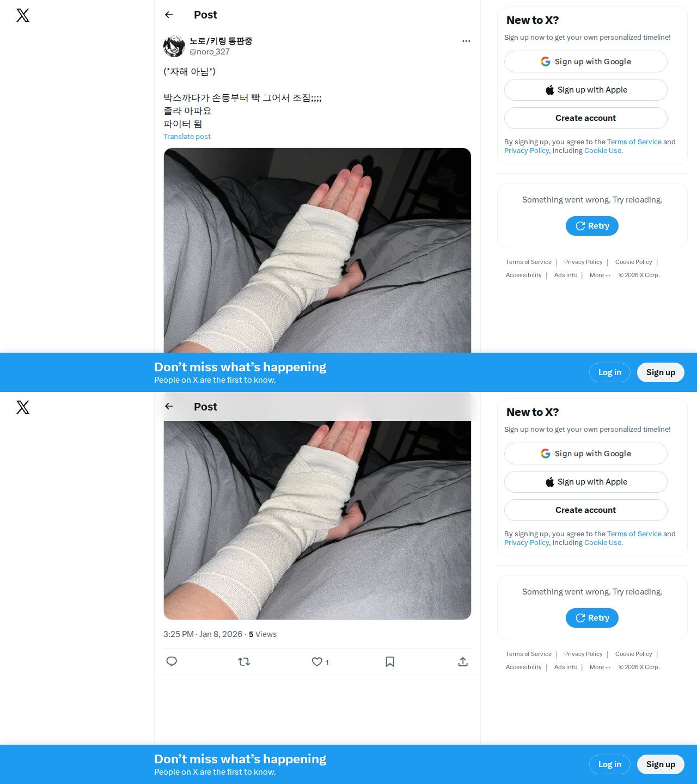Click the top Sign up with Apple button
The width and height of the screenshot is (697, 784).
coord(586,90)
